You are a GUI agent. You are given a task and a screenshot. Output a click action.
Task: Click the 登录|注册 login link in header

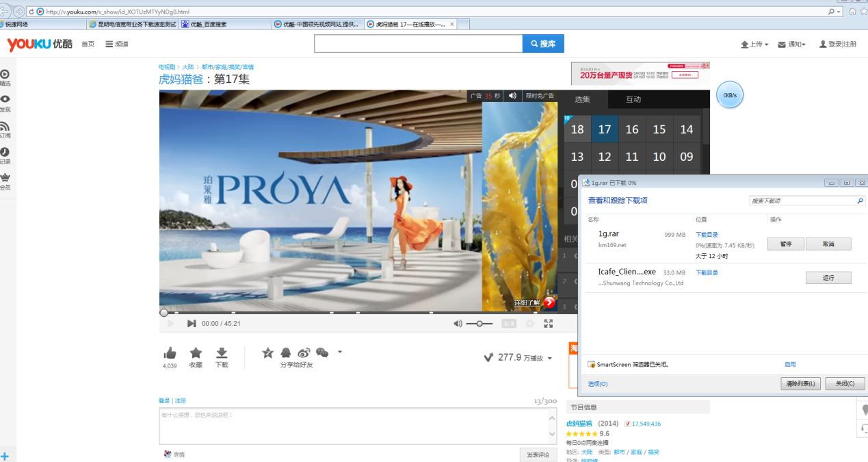pos(838,44)
